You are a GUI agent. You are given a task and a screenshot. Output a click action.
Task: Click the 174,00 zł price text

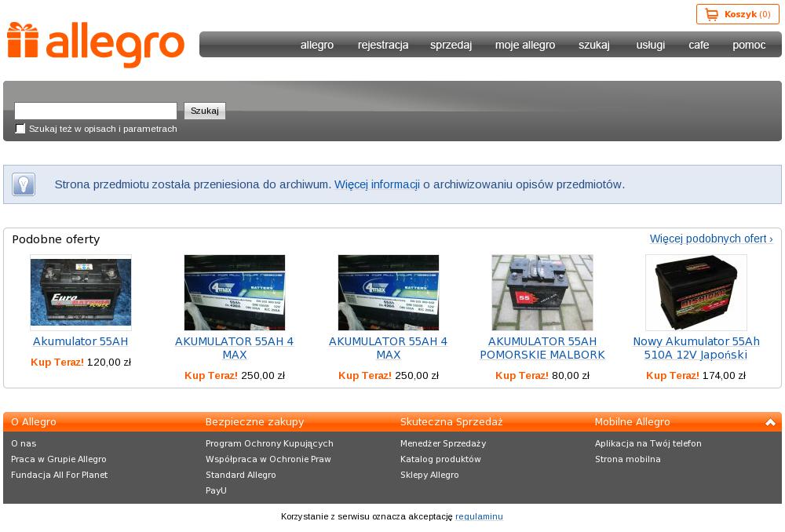(x=724, y=376)
